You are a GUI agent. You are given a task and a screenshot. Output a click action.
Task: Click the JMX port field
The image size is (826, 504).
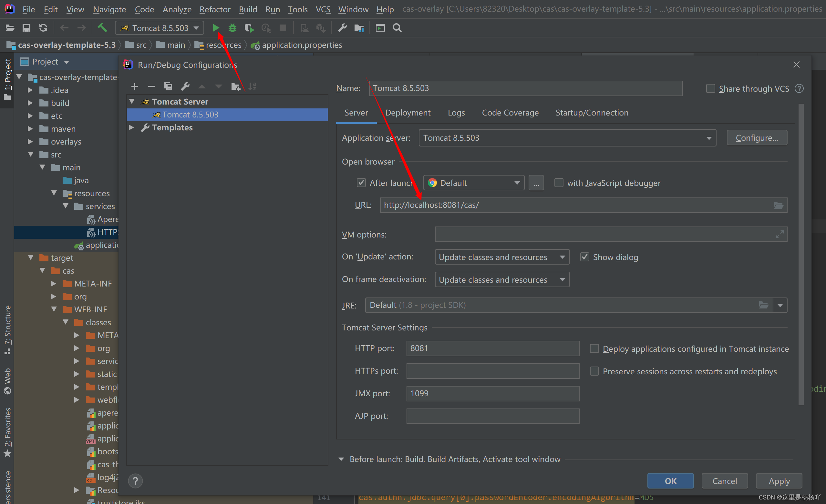click(x=493, y=394)
